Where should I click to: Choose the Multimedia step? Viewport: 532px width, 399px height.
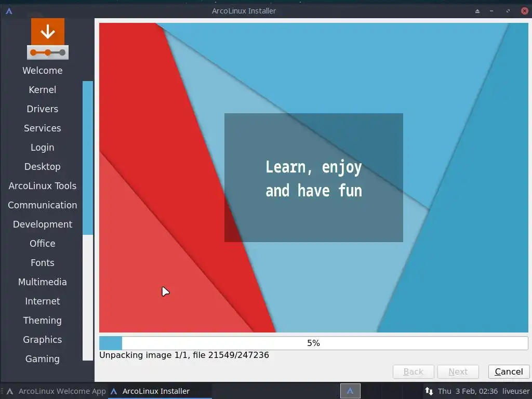point(43,282)
